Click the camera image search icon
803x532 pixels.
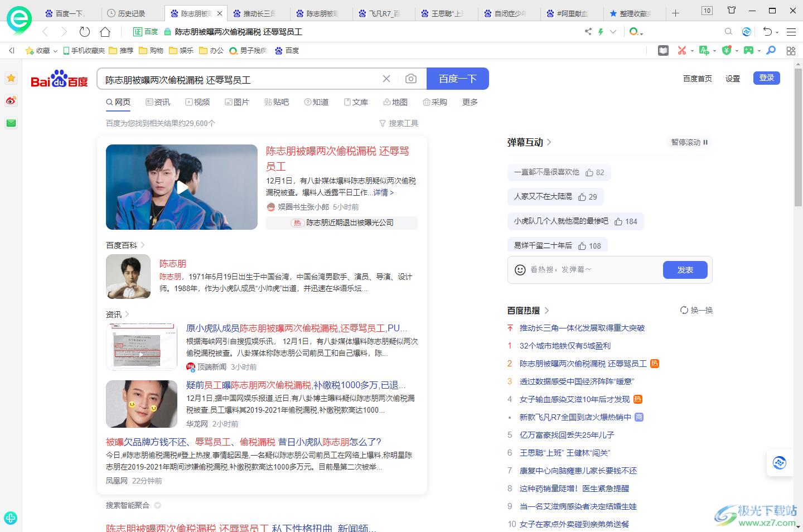click(411, 79)
